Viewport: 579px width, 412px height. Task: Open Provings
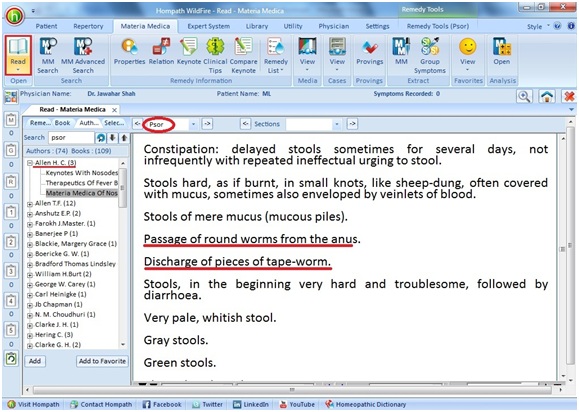(x=369, y=52)
